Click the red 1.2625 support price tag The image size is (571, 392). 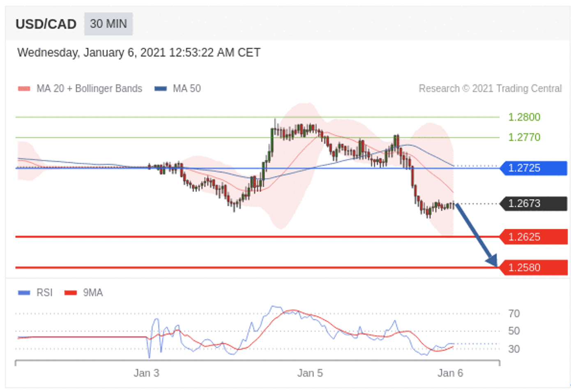pos(533,237)
